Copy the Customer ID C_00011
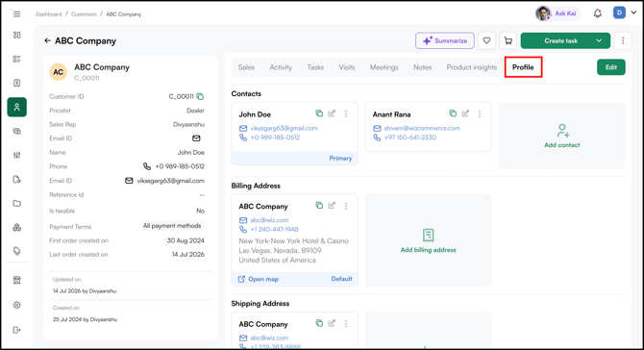This screenshot has height=350, width=644. coord(200,96)
